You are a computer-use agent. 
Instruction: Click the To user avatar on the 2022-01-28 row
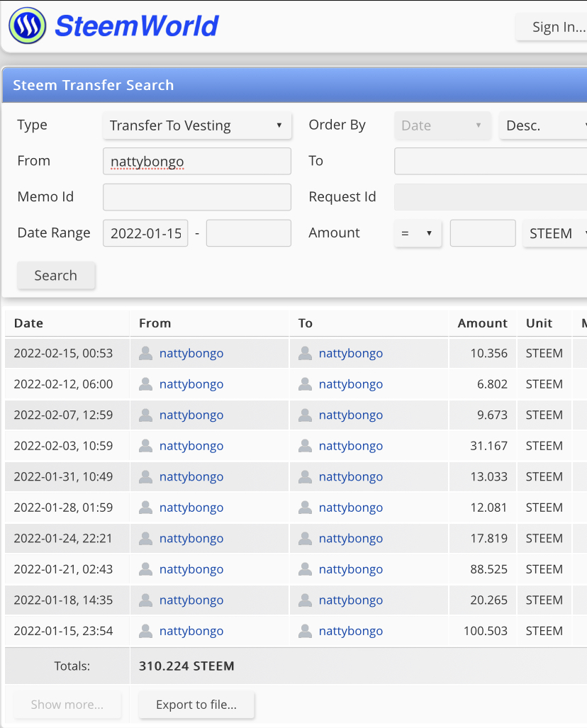tap(305, 508)
